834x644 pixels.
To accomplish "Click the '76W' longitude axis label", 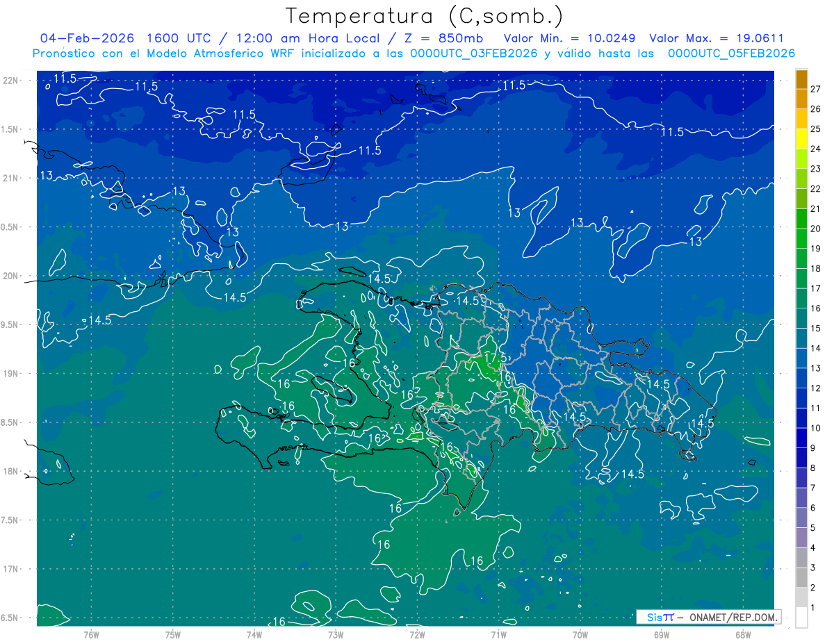I will tap(91, 635).
